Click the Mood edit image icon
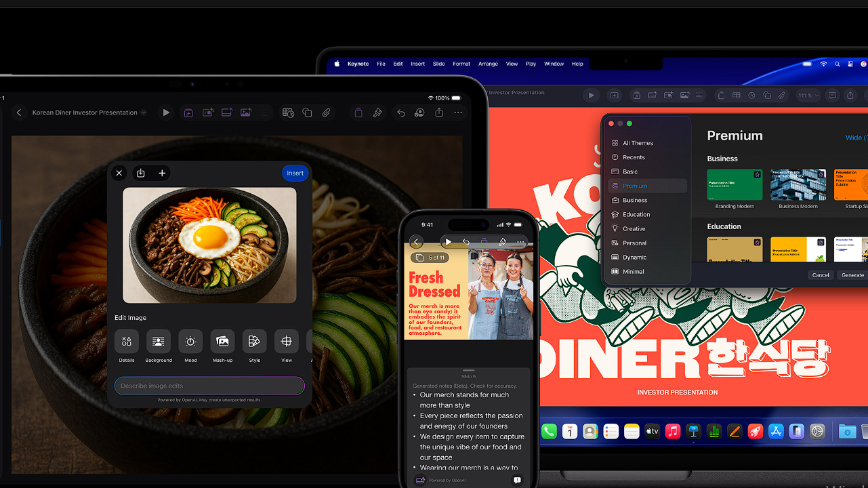 (x=190, y=342)
